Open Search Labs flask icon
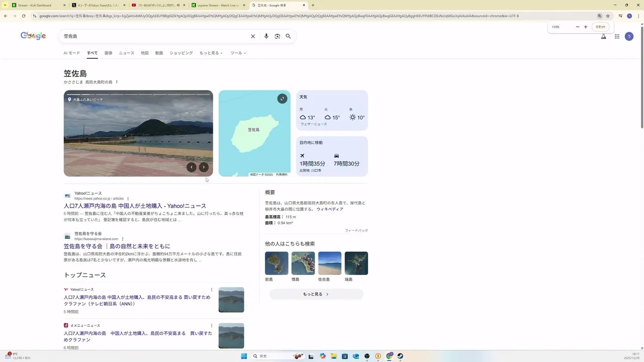 pyautogui.click(x=604, y=36)
